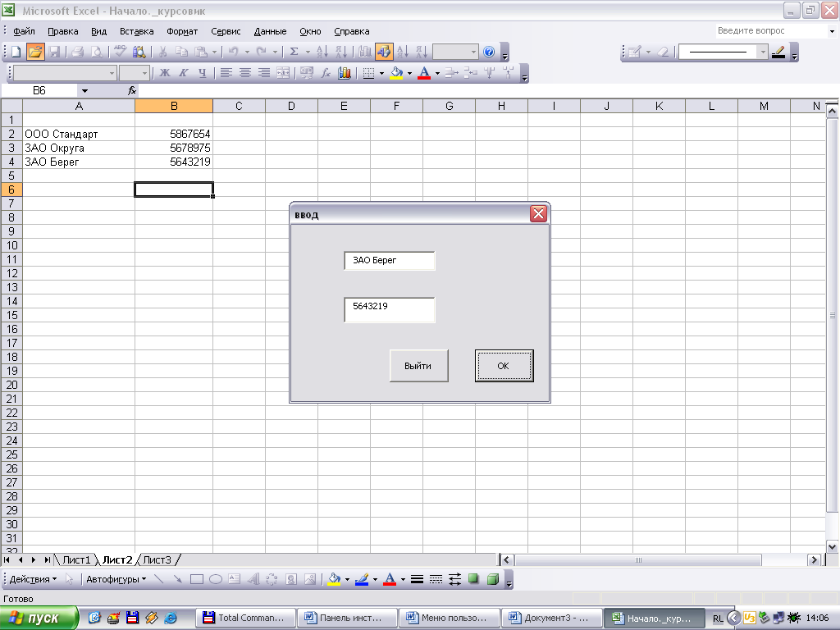Click the Print Preview icon

97,52
